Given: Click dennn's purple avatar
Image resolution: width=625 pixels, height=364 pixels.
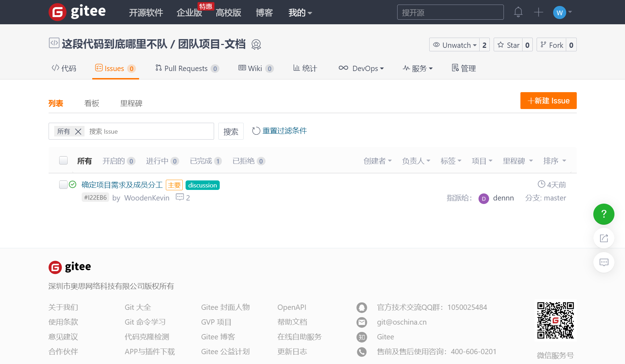Looking at the screenshot, I should [483, 199].
